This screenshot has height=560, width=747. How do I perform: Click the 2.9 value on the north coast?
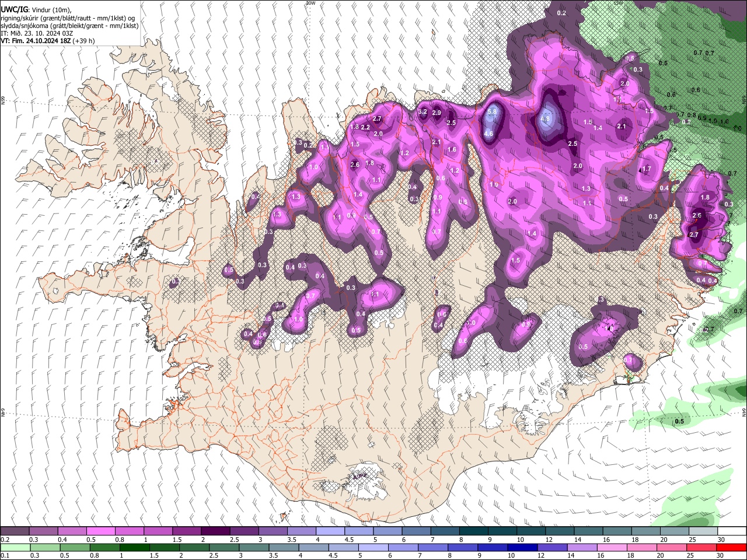437,113
